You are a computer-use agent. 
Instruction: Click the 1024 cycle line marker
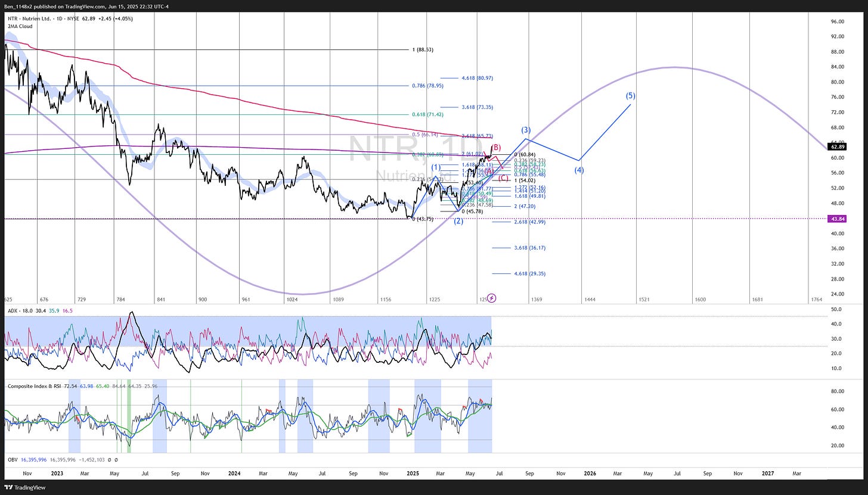293,300
